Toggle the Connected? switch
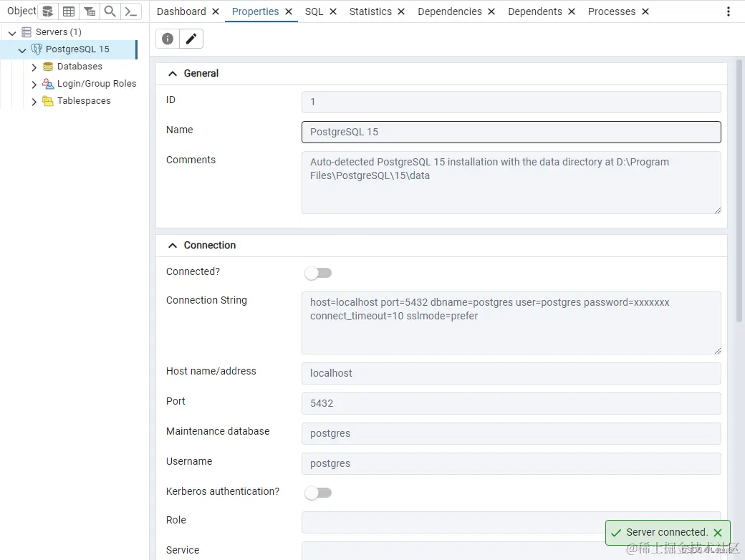 [x=318, y=273]
